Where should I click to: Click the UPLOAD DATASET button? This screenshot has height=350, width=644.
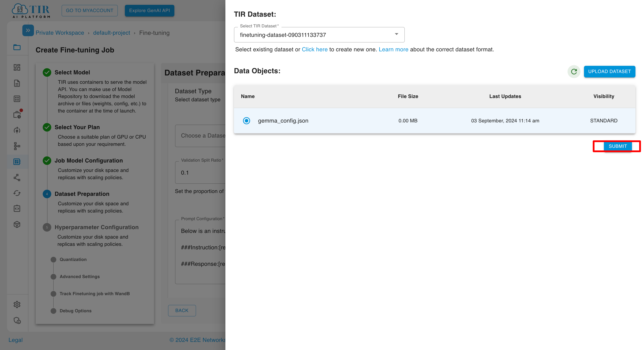click(609, 72)
